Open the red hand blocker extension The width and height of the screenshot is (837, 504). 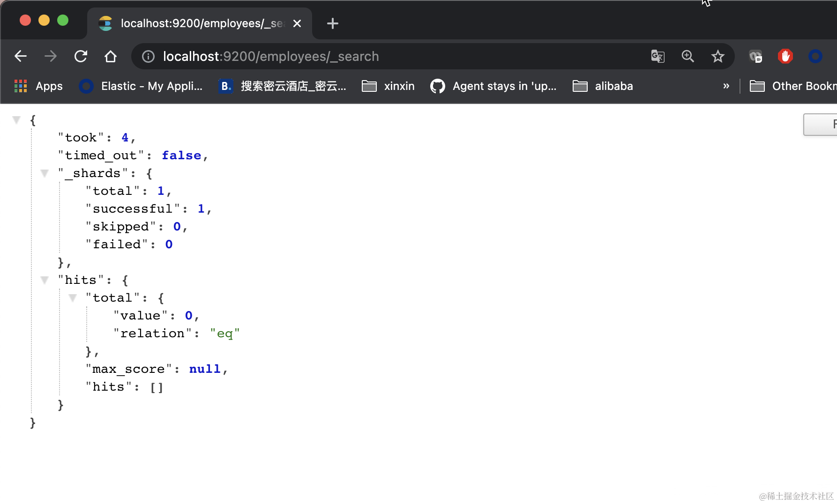[785, 56]
